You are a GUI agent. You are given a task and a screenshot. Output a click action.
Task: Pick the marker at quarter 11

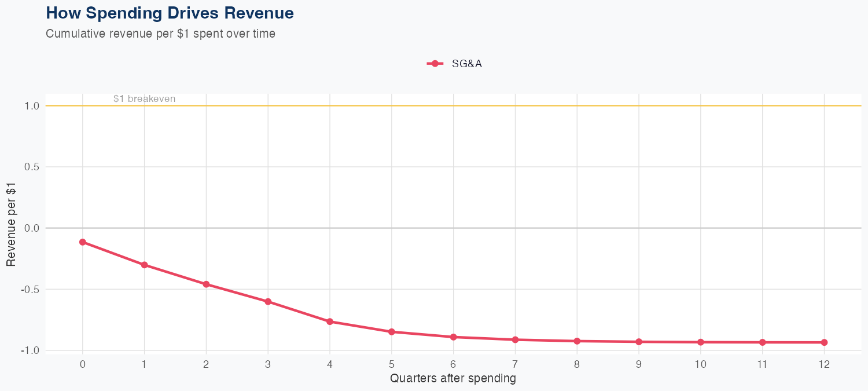point(763,342)
